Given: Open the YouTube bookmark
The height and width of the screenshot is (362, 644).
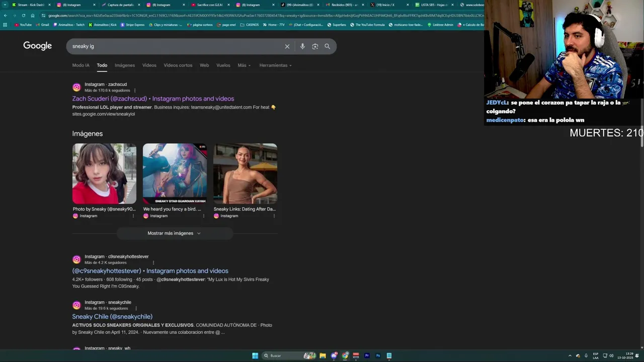Looking at the screenshot, I should [23, 25].
